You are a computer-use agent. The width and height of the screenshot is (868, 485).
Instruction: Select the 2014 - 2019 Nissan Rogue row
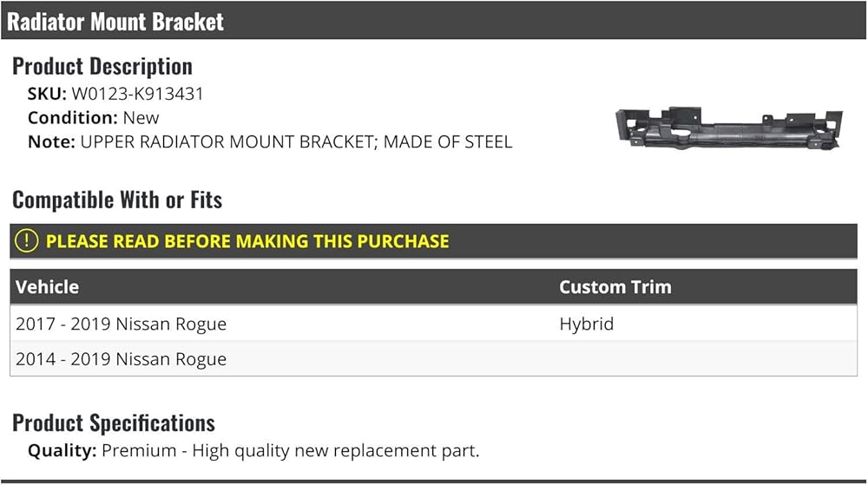pos(433,359)
